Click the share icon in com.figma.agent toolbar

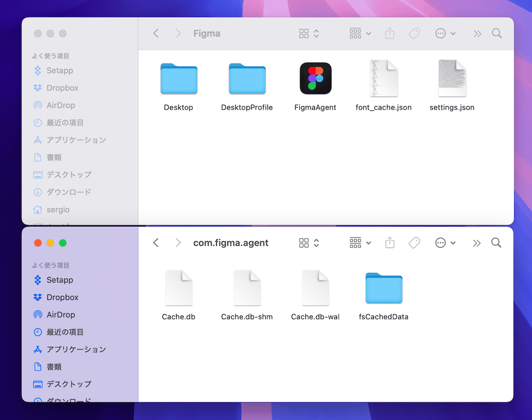click(x=390, y=243)
